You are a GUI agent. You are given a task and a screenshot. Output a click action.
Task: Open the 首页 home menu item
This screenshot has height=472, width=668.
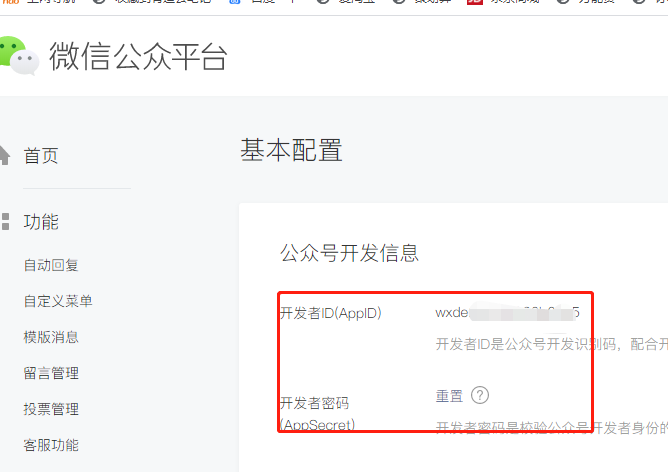[41, 155]
